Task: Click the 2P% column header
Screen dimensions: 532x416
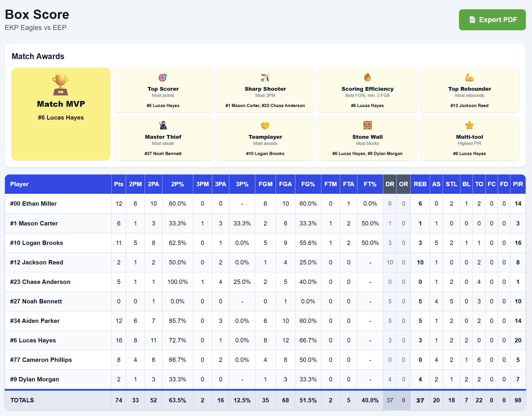Action: 177,184
